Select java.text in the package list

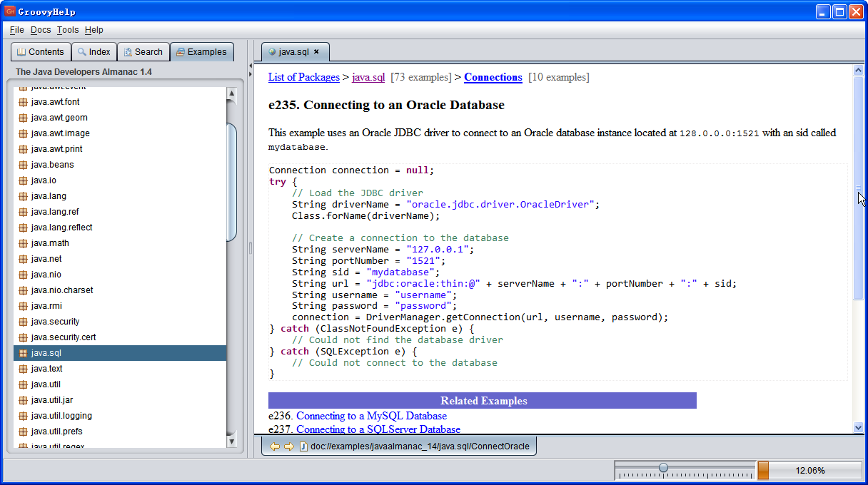(x=120, y=369)
